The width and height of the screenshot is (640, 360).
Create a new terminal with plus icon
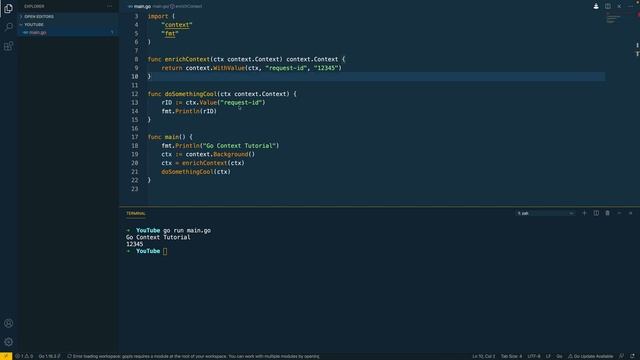[x=584, y=213]
